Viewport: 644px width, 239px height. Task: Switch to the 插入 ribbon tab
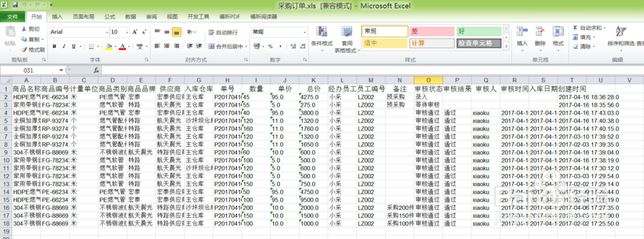click(x=57, y=17)
